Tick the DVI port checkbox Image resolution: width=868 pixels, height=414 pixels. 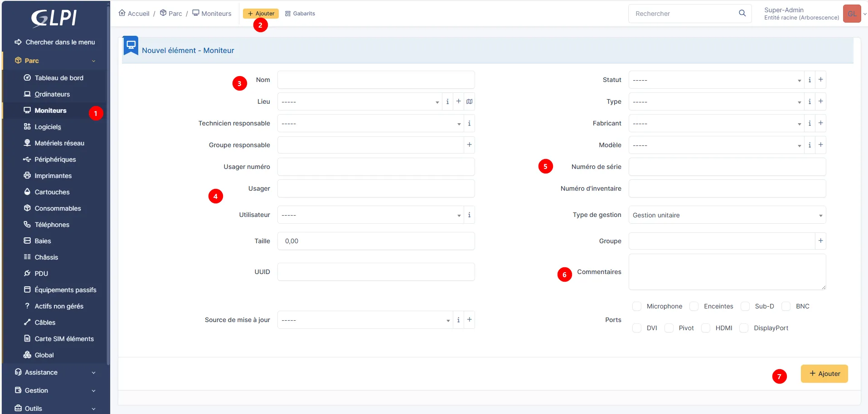click(x=637, y=328)
